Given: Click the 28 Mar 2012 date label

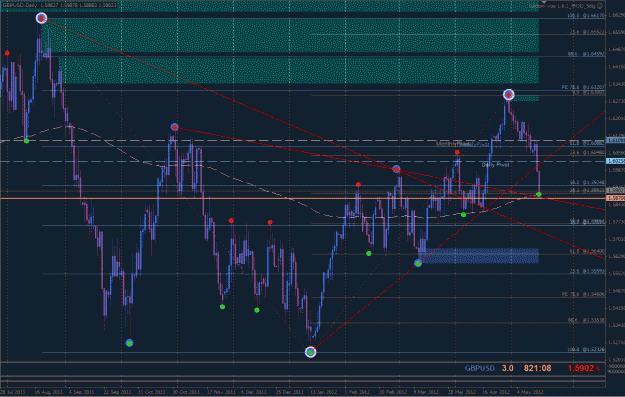Looking at the screenshot, I should (x=461, y=392).
